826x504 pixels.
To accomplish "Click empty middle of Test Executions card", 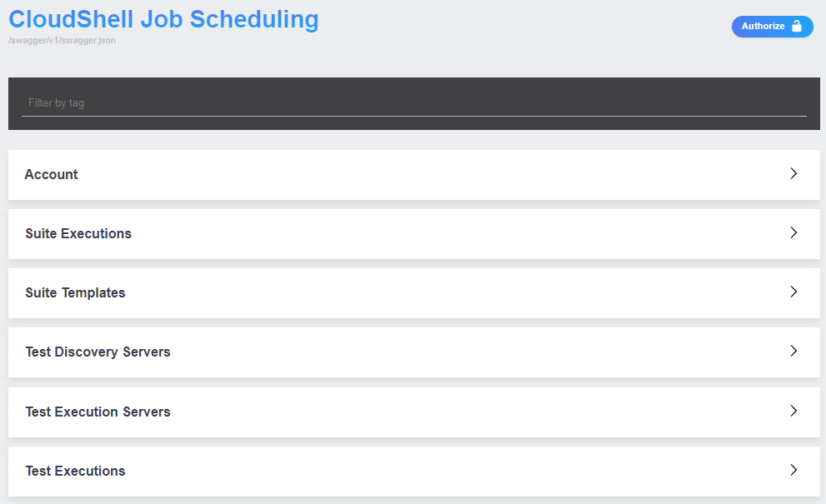I will point(417,471).
